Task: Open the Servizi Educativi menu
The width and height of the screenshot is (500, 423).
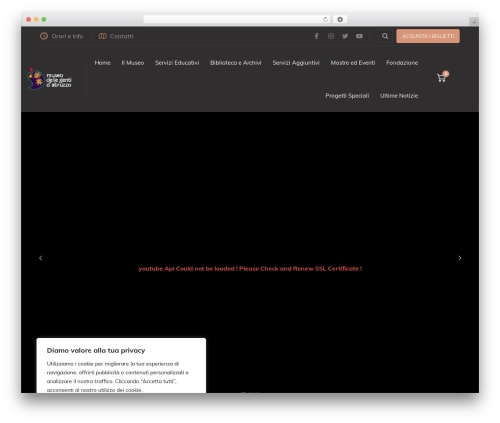Action: [177, 63]
